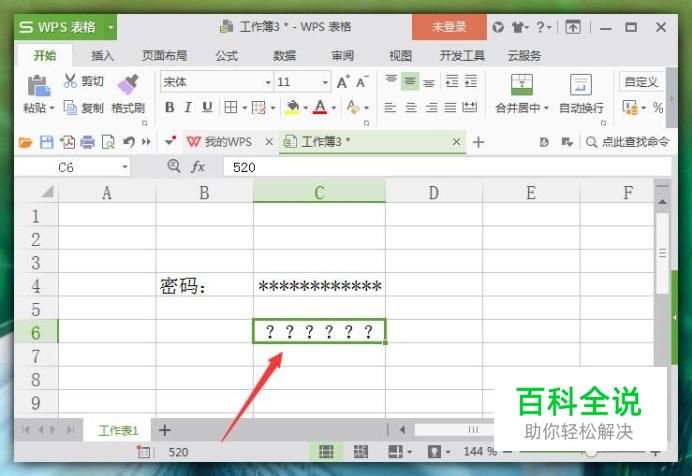
Task: Add new sheet plus button
Action: pyautogui.click(x=165, y=430)
